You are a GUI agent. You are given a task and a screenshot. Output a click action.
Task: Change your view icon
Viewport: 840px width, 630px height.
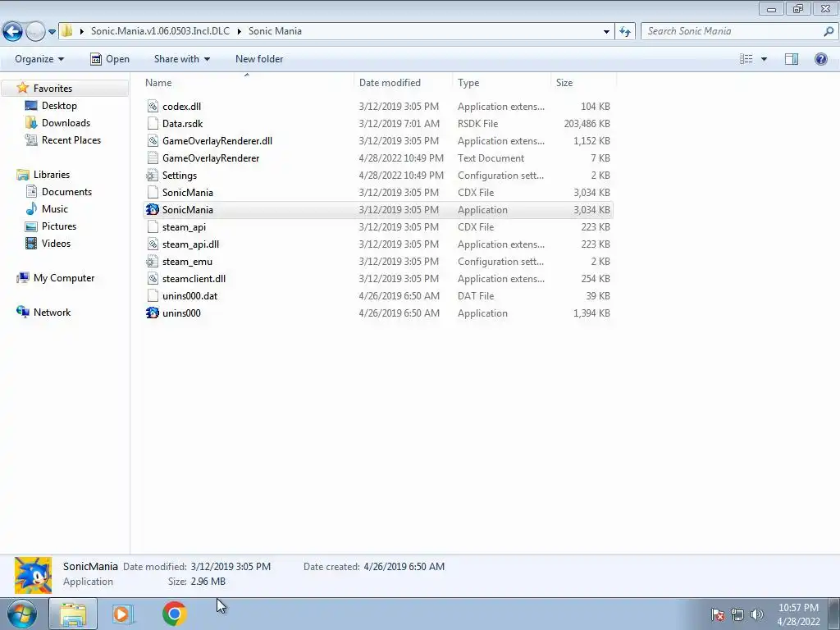[x=746, y=59]
